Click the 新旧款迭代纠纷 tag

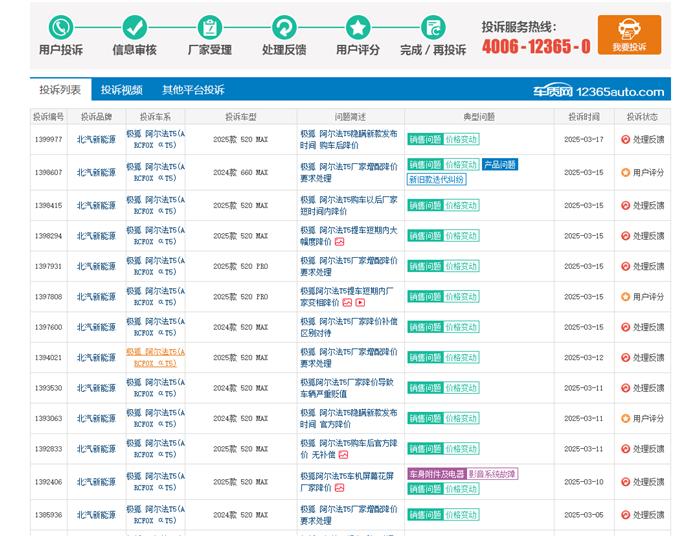(x=436, y=180)
